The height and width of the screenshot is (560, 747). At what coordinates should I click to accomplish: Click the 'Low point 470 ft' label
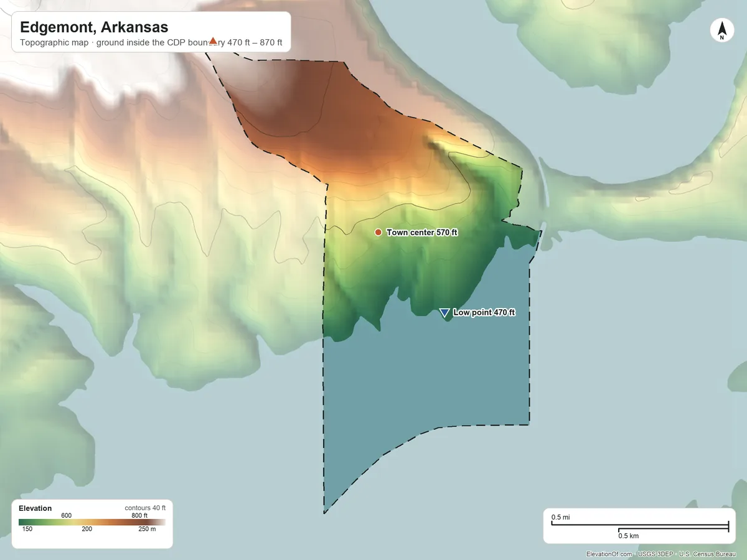(x=484, y=312)
